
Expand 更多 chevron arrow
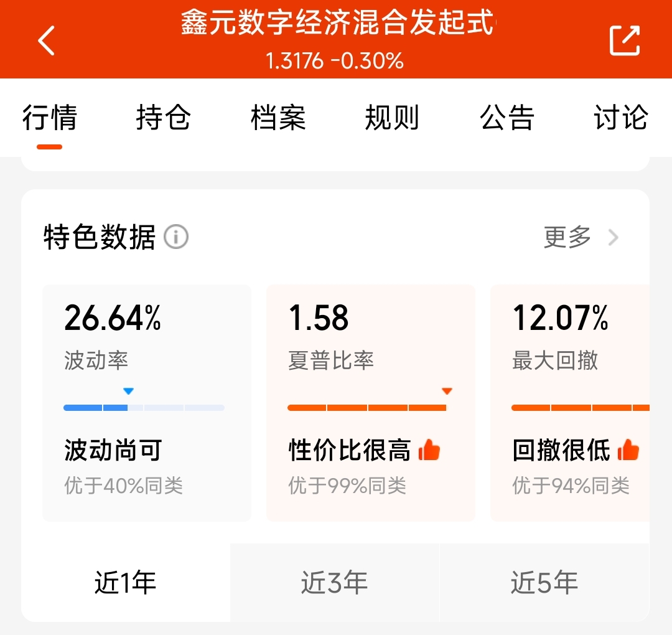pos(614,237)
